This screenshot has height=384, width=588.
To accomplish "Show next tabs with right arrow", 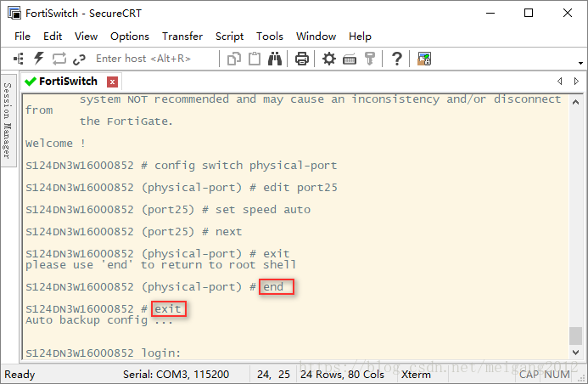I will pos(576,81).
